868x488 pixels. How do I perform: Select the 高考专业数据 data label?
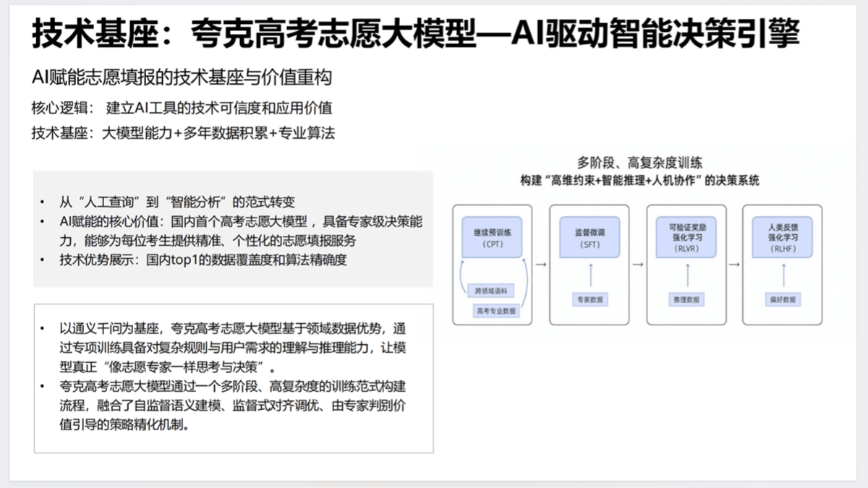(495, 311)
